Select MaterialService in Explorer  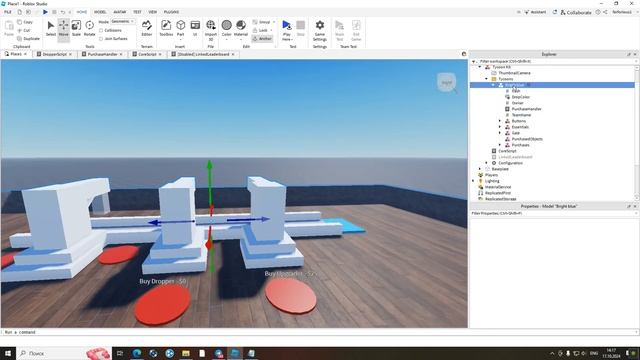[x=498, y=187]
